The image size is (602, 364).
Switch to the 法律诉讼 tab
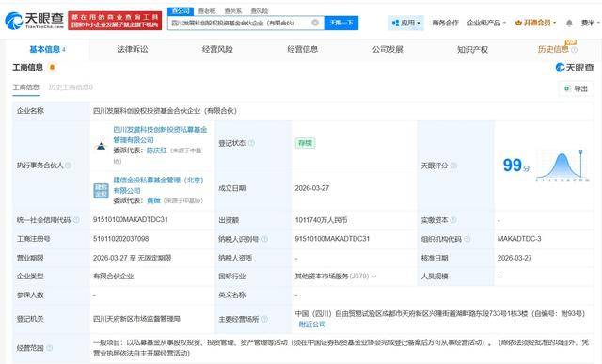[133, 49]
